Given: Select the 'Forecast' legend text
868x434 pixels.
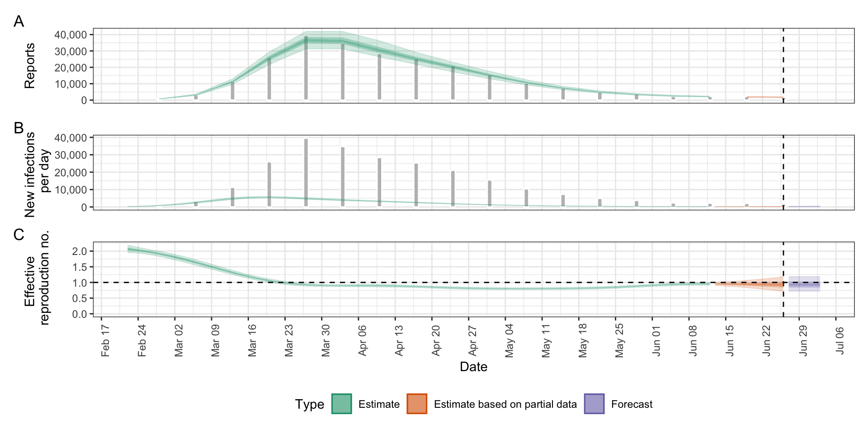Looking at the screenshot, I should pyautogui.click(x=632, y=404).
